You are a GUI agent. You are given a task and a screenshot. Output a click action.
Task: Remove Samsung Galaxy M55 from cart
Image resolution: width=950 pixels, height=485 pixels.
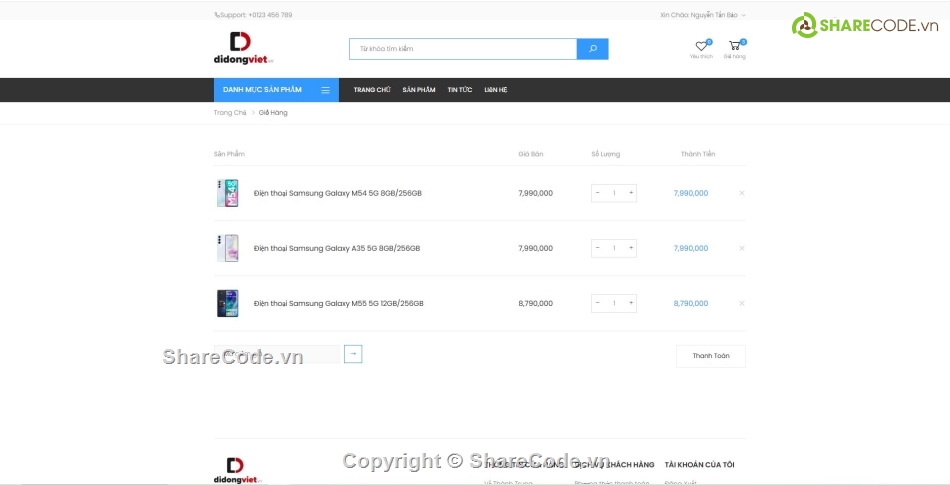(742, 303)
